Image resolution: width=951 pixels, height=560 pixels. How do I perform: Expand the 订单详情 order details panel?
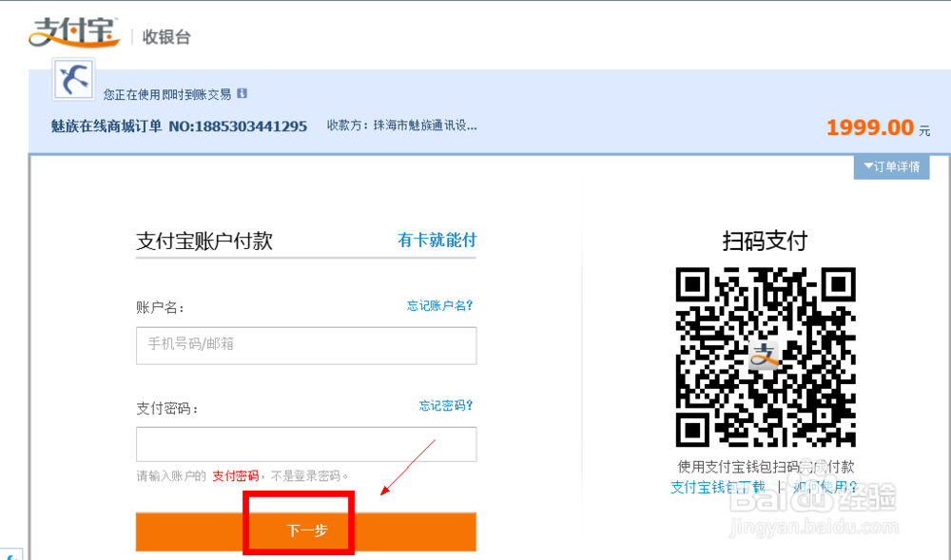pos(891,166)
